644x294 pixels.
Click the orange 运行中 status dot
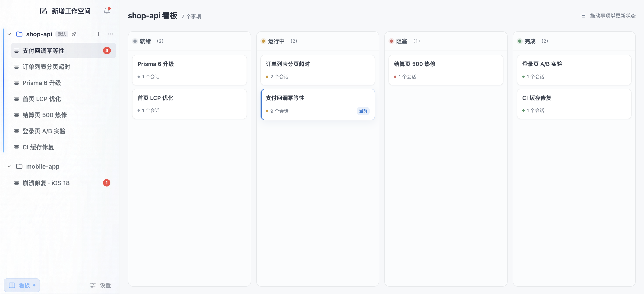(263, 41)
